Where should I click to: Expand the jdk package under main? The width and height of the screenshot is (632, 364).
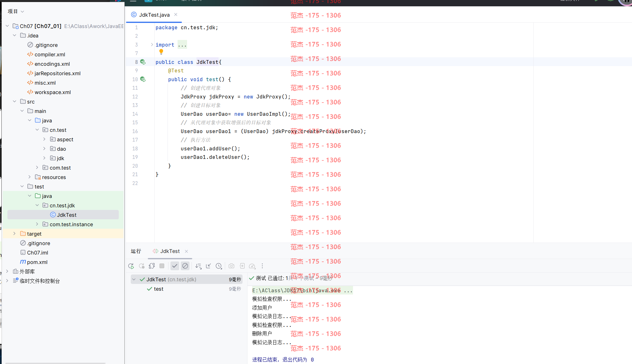44,158
